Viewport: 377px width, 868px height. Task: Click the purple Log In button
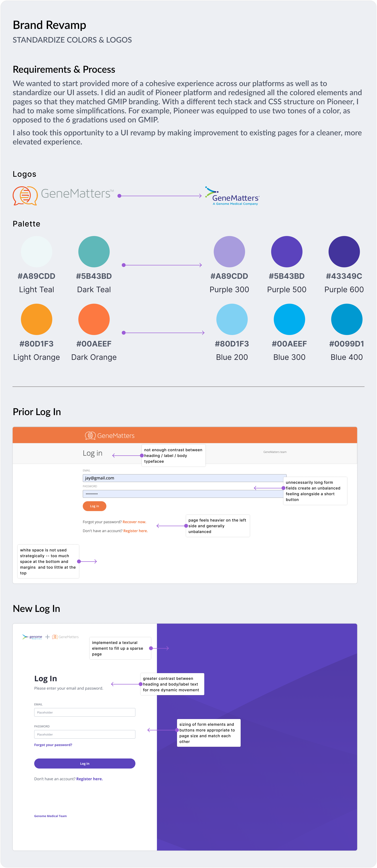85,764
